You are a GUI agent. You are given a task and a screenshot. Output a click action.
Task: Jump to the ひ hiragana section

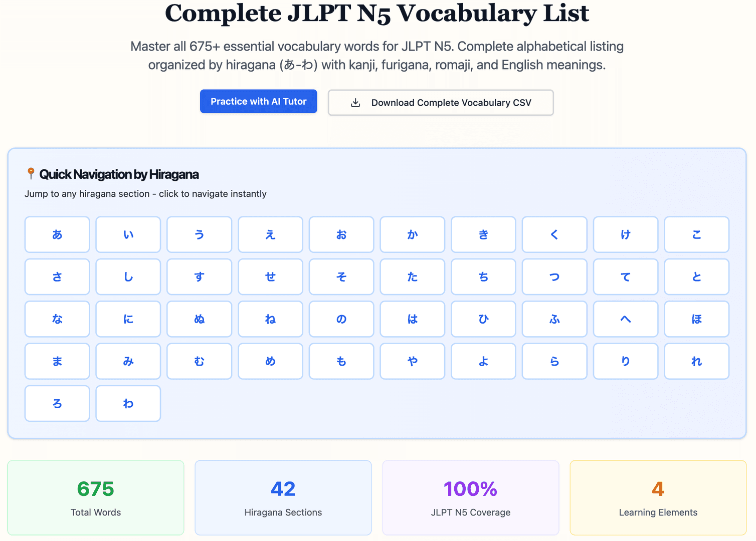(483, 319)
